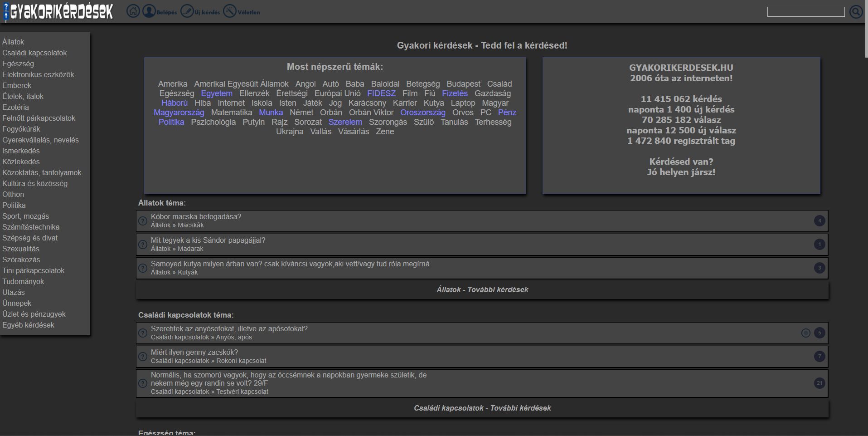Open Egészség category in sidebar

18,64
